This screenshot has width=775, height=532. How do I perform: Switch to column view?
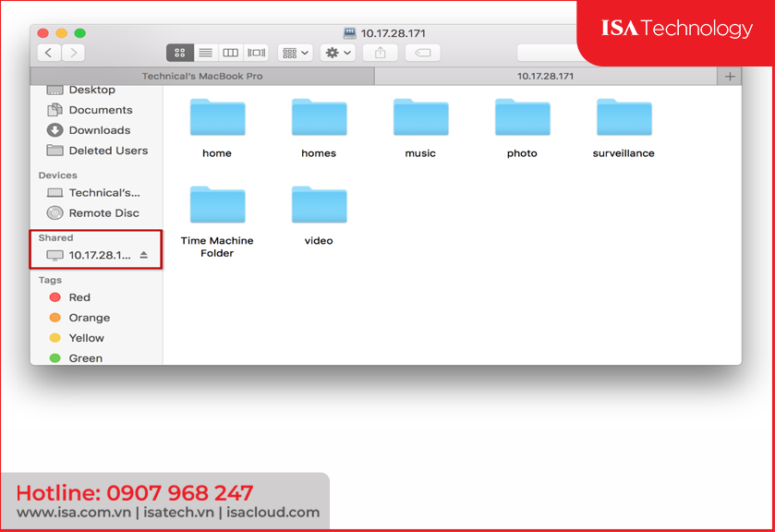pos(230,53)
